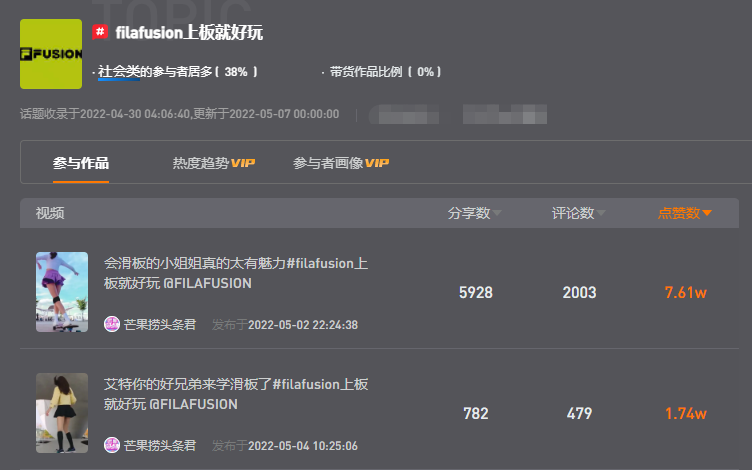Open the purple-skirt skateboard video thumbnail
This screenshot has height=470, width=752.
(62, 292)
